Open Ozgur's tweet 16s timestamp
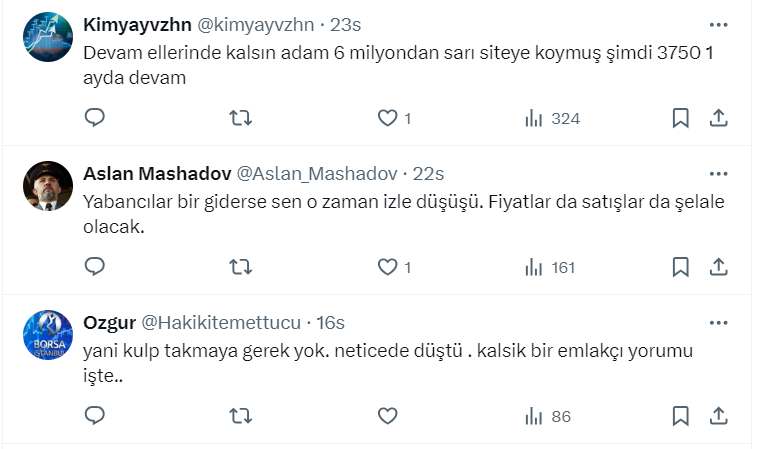The width and height of the screenshot is (761, 449). (x=330, y=322)
